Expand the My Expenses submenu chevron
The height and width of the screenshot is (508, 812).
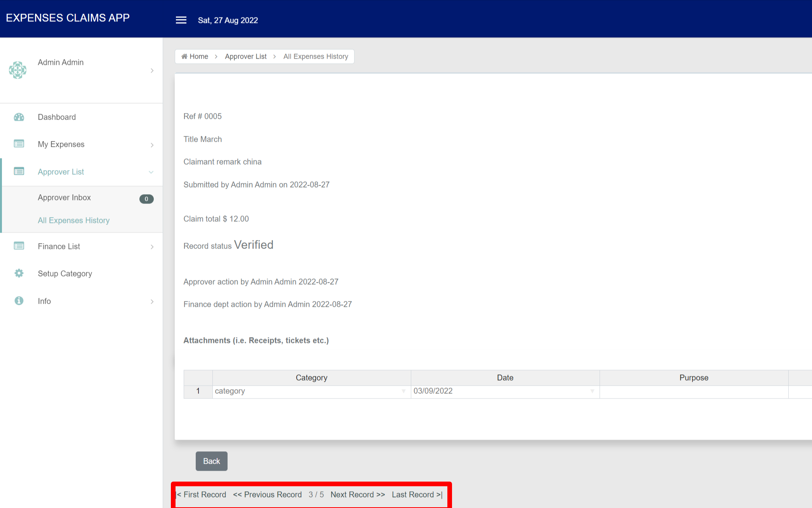click(x=152, y=145)
